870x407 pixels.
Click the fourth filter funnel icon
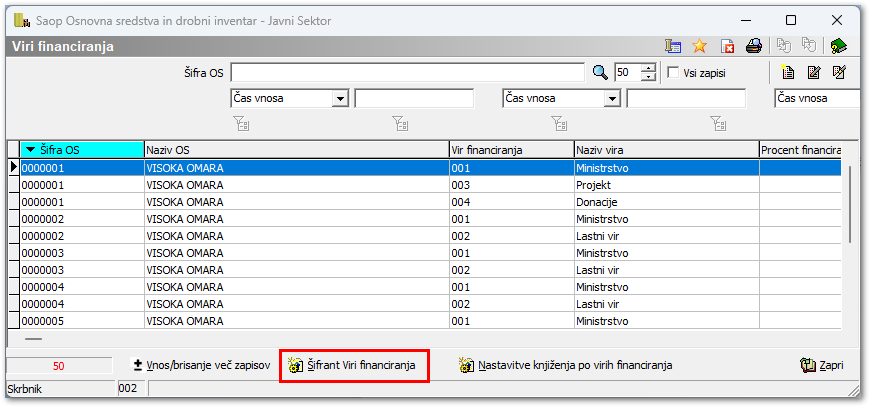tap(718, 123)
